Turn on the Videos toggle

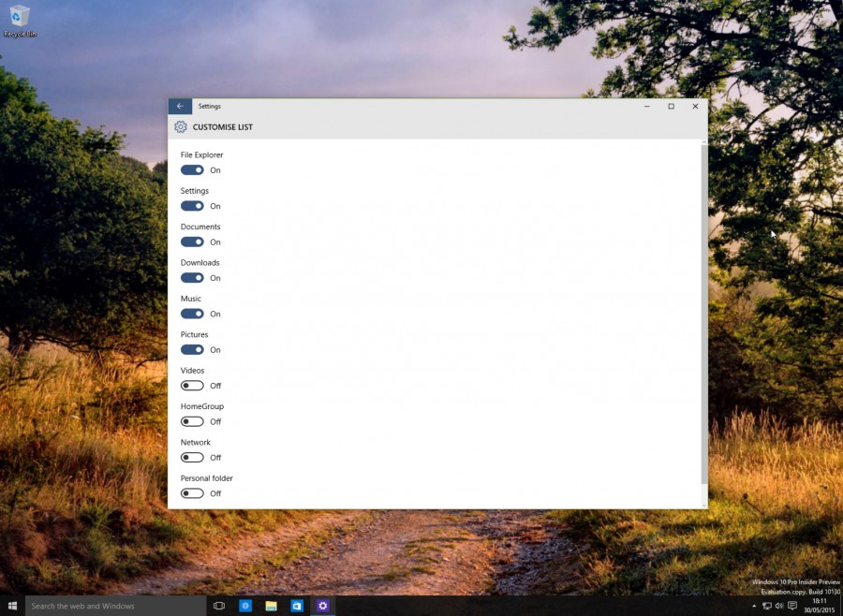pos(192,385)
